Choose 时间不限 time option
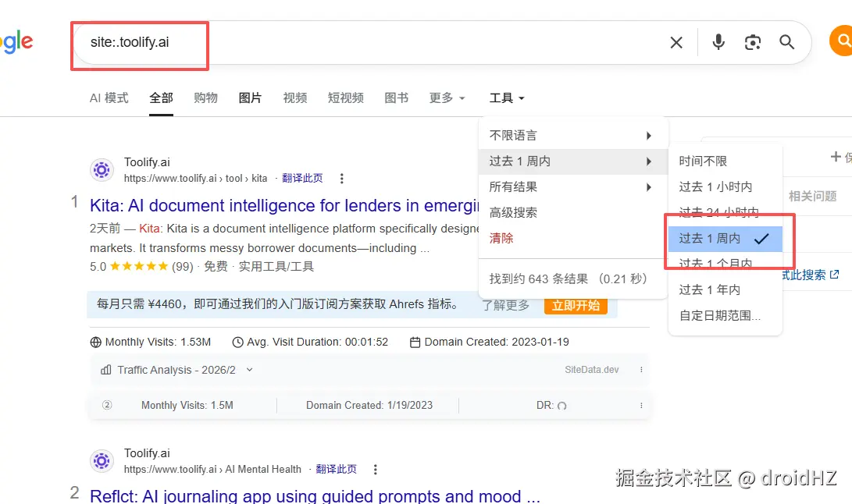 tap(725, 161)
